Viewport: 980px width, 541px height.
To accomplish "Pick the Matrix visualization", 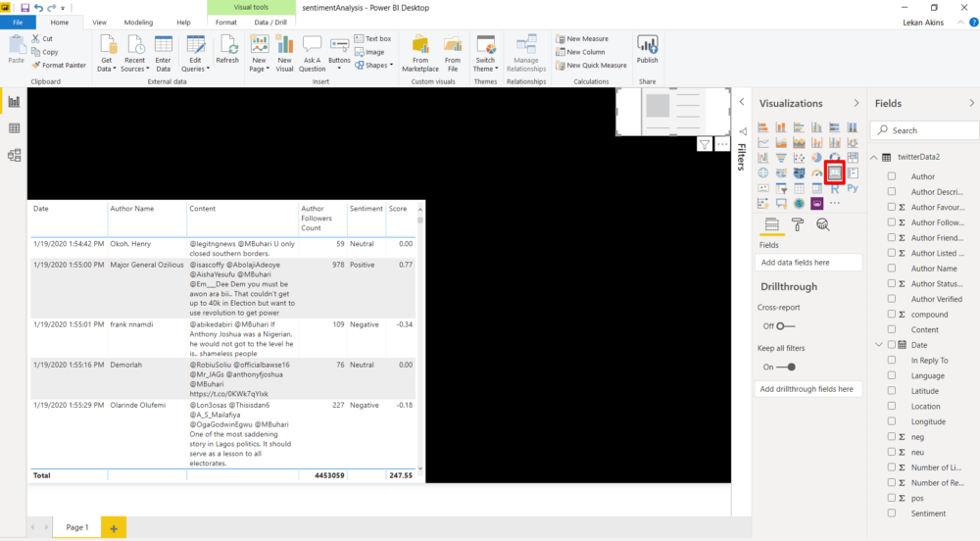I will [817, 188].
